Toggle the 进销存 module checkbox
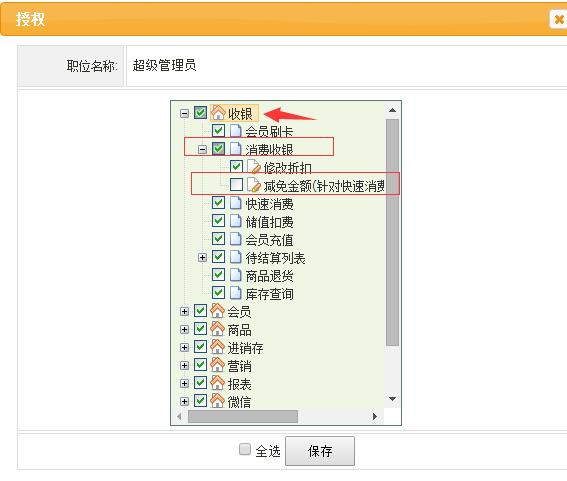 pyautogui.click(x=201, y=347)
